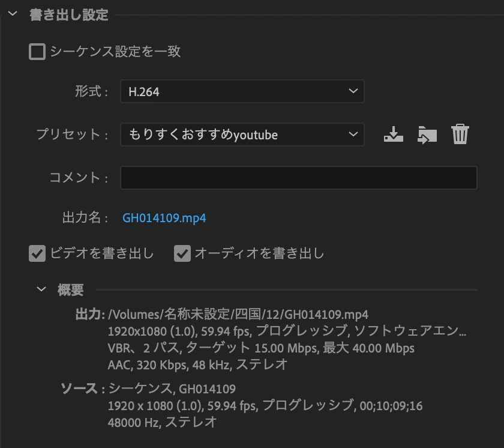Delete the preset with the trash icon
This screenshot has width=504, height=448.
460,134
